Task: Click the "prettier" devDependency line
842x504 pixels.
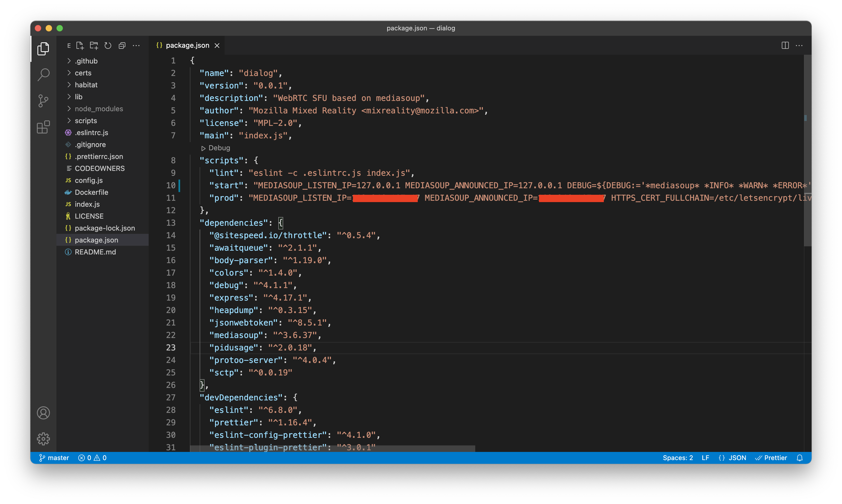Action: [262, 423]
